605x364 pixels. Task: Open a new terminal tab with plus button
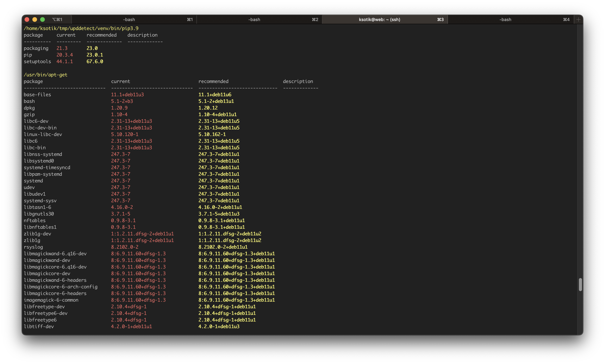pyautogui.click(x=578, y=20)
